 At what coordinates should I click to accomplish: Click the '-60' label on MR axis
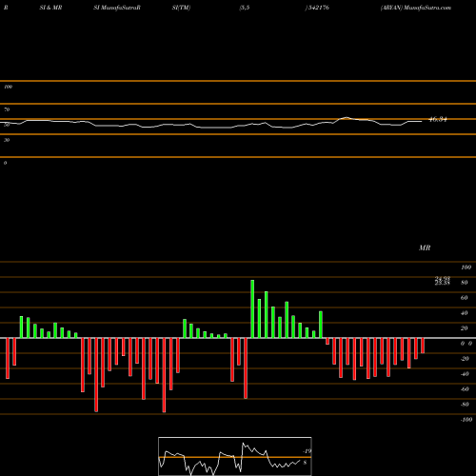(x=465, y=389)
